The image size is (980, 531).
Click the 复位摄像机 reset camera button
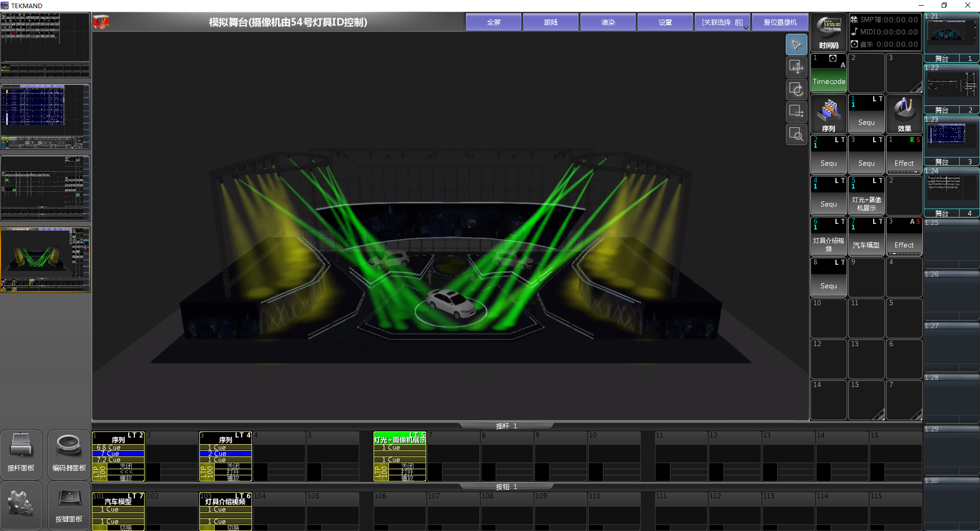(780, 22)
